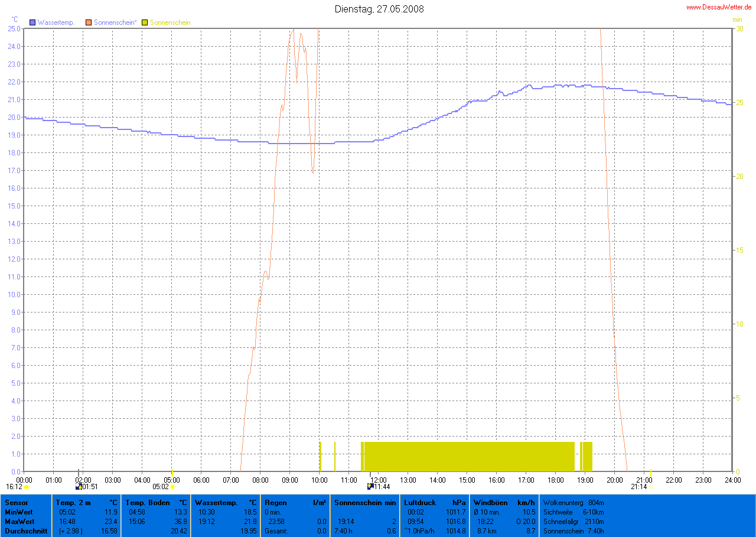The height and width of the screenshot is (537, 756).
Task: Select the Temp. 2 m table header
Action: point(86,502)
